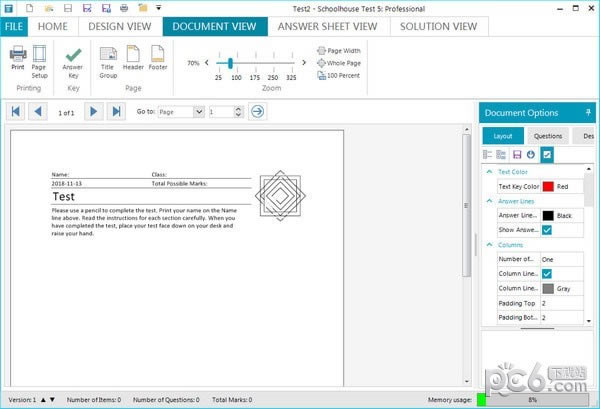Toggle the Show Answer Lines checkbox

[x=547, y=230]
